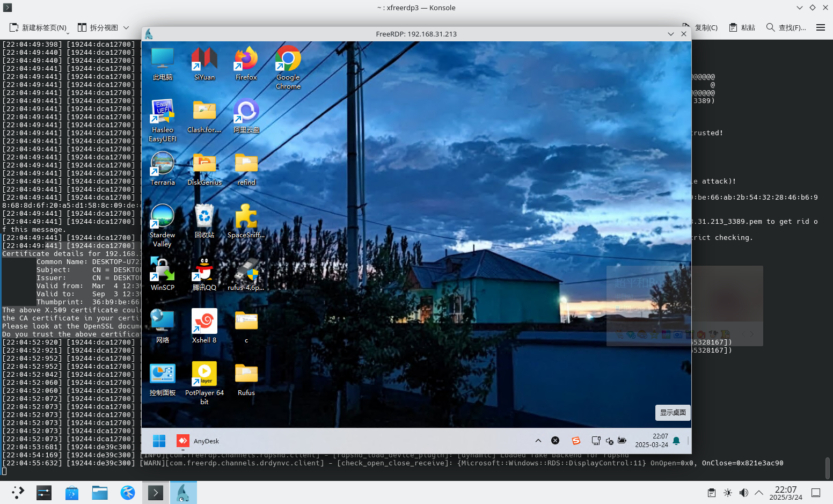Open the Windows Start menu
The width and height of the screenshot is (833, 504).
tap(159, 441)
